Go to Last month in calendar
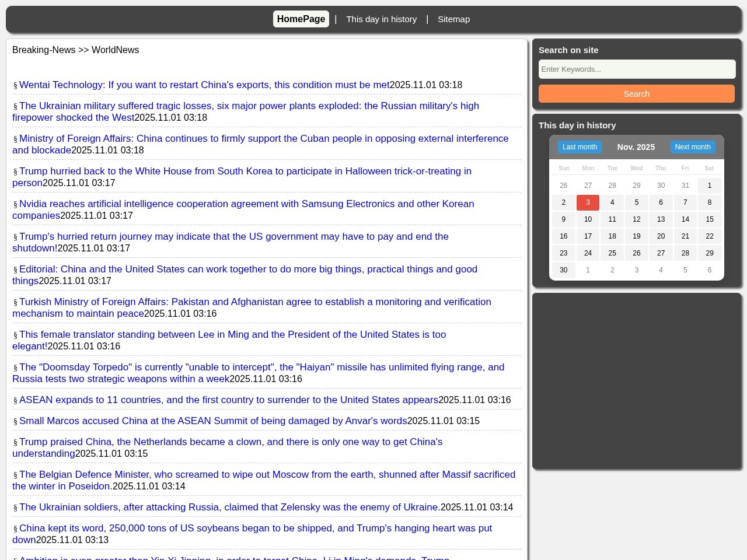The height and width of the screenshot is (560, 747). tap(580, 147)
